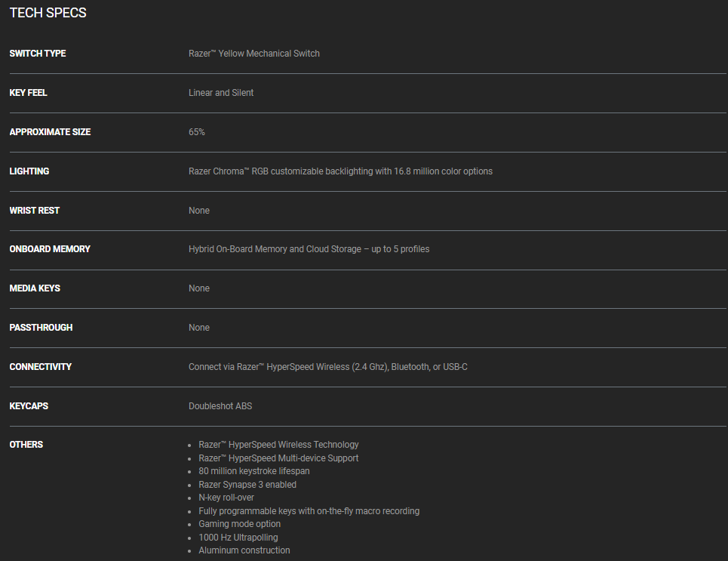Click the OTHERS section label
The height and width of the screenshot is (561, 728).
click(x=26, y=445)
